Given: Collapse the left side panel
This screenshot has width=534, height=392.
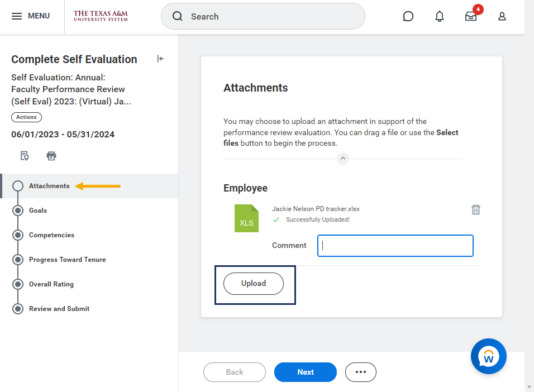Looking at the screenshot, I should click(160, 59).
